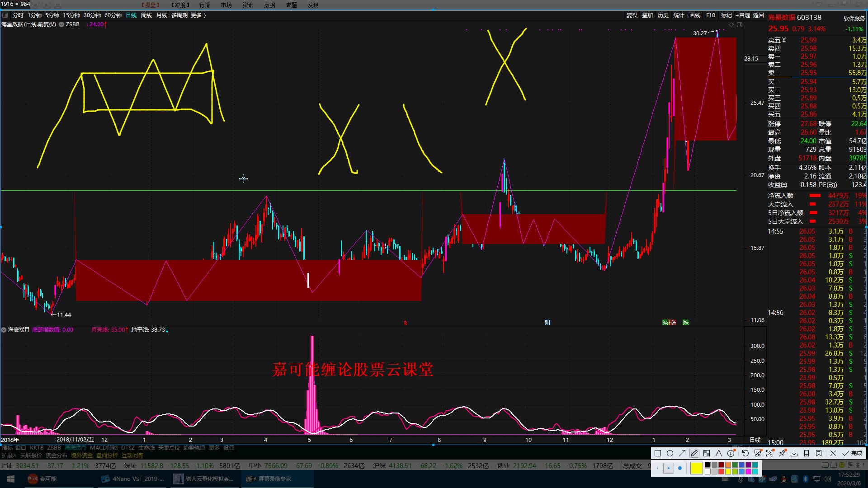Click the scissors capture tool icon
The height and width of the screenshot is (488, 868).
click(758, 453)
